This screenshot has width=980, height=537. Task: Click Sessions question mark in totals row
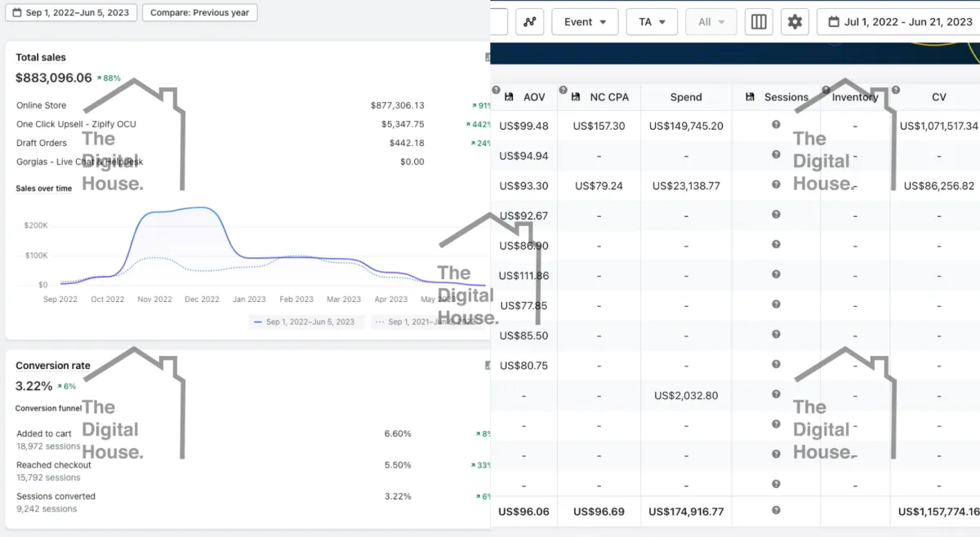[776, 510]
